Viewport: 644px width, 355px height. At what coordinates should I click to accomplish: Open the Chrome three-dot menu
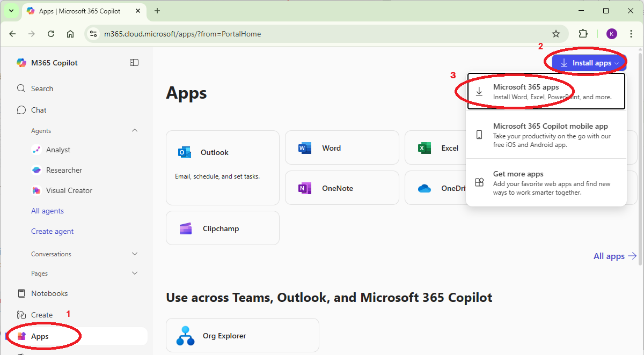[632, 34]
